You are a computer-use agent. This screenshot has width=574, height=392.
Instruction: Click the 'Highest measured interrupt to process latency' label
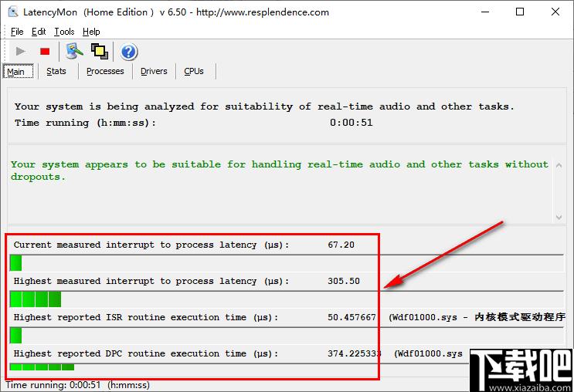click(x=151, y=281)
